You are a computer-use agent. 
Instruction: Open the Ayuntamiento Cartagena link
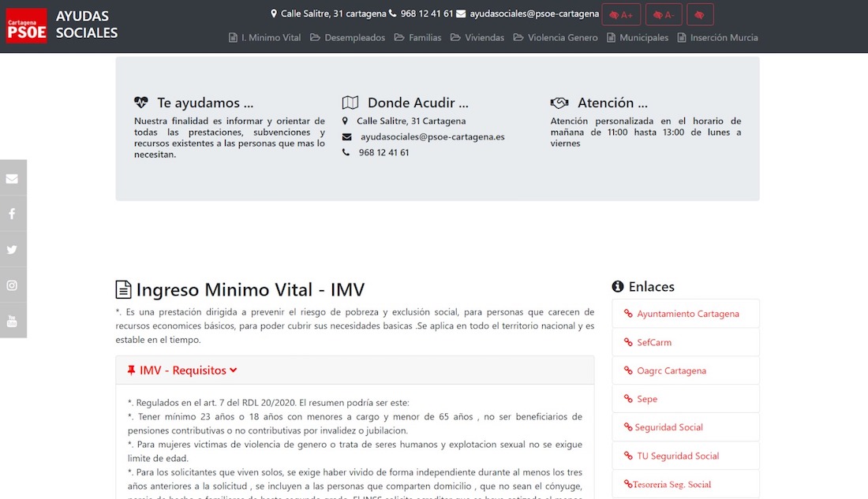click(x=687, y=314)
